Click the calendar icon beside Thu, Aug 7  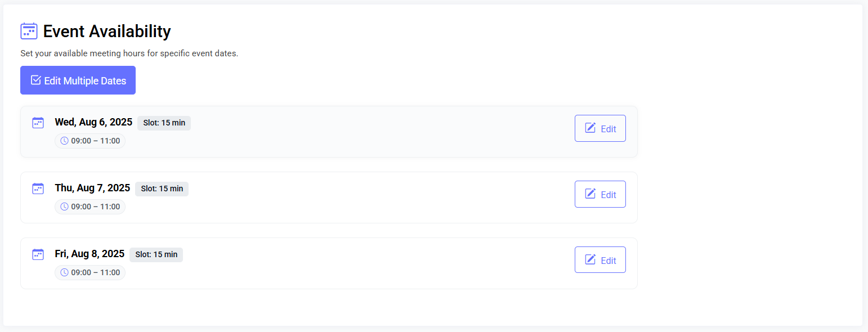pyautogui.click(x=38, y=188)
